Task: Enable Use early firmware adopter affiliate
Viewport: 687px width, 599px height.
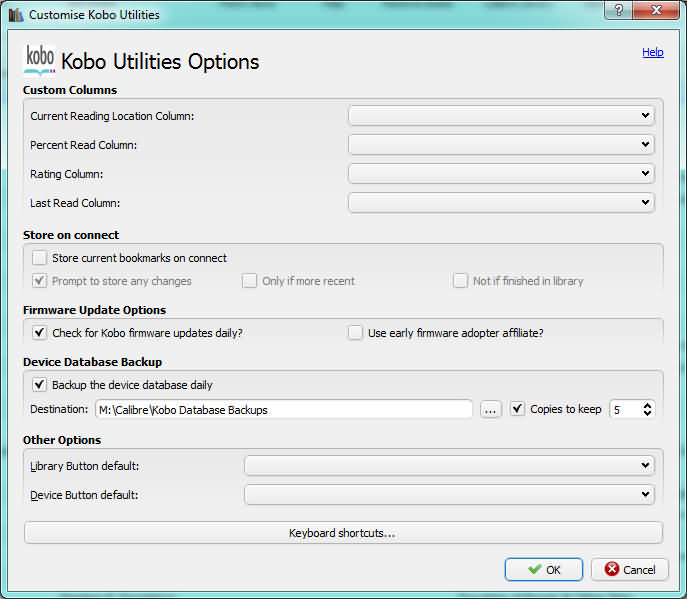Action: (x=355, y=333)
